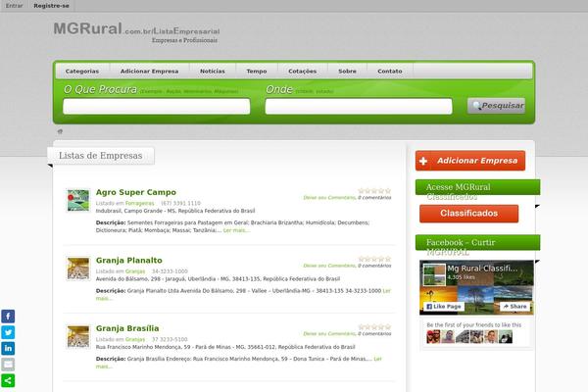Open Agro Super Campo thumbnail image
The image size is (588, 392).
[78, 200]
